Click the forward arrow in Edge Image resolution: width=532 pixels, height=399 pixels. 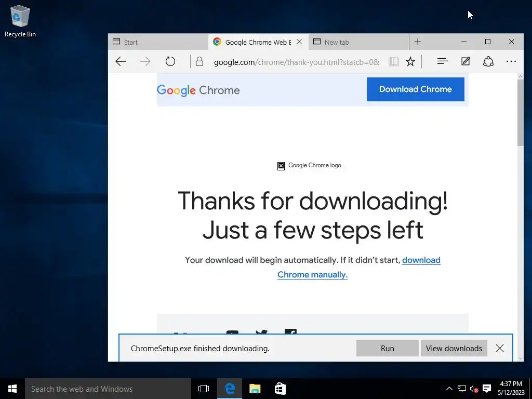click(145, 61)
